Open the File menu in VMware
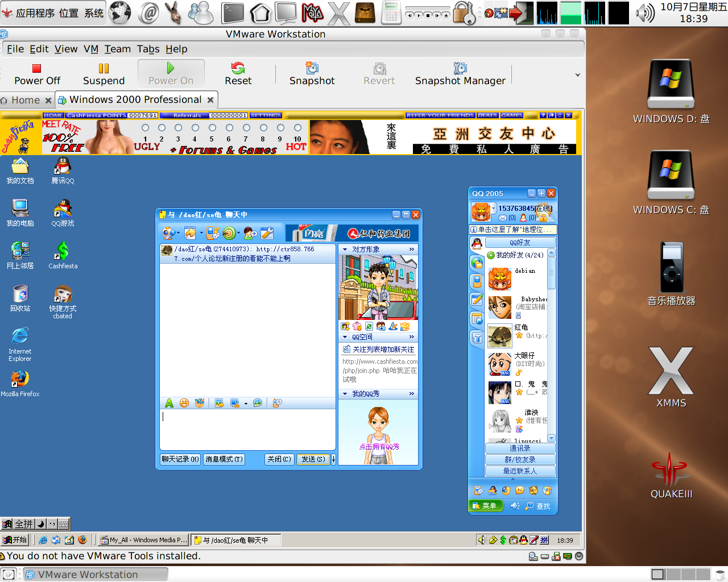Image resolution: width=728 pixels, height=582 pixels. pyautogui.click(x=15, y=49)
